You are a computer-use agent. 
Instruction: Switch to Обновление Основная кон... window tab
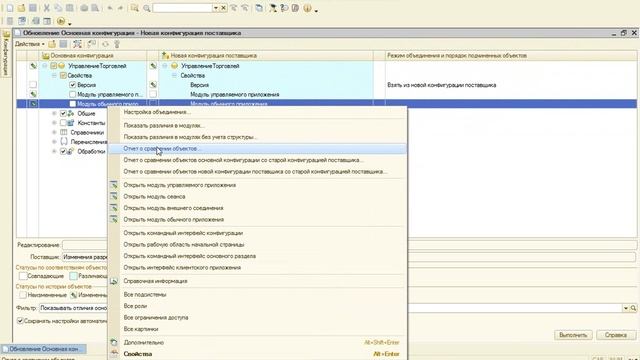[x=43, y=349]
